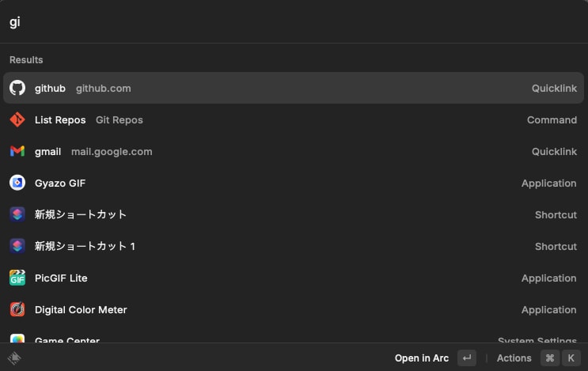This screenshot has width=588, height=371.
Task: Select the PicGIF Lite application name
Action: pyautogui.click(x=61, y=278)
